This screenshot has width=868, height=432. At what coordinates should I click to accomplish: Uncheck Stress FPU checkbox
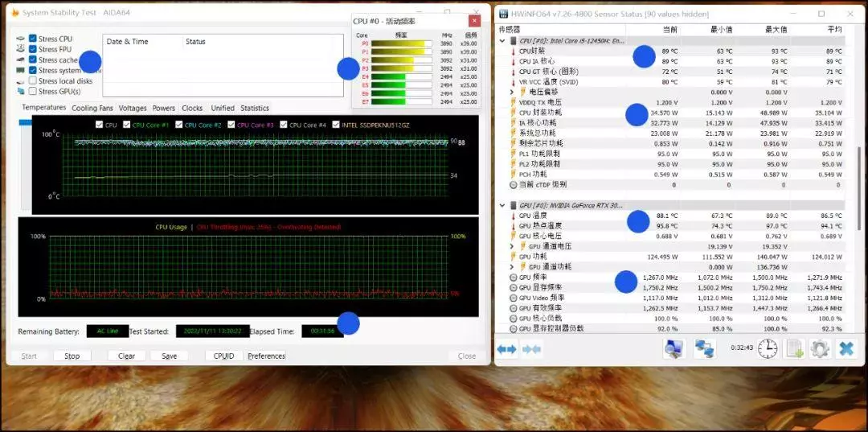(x=33, y=49)
